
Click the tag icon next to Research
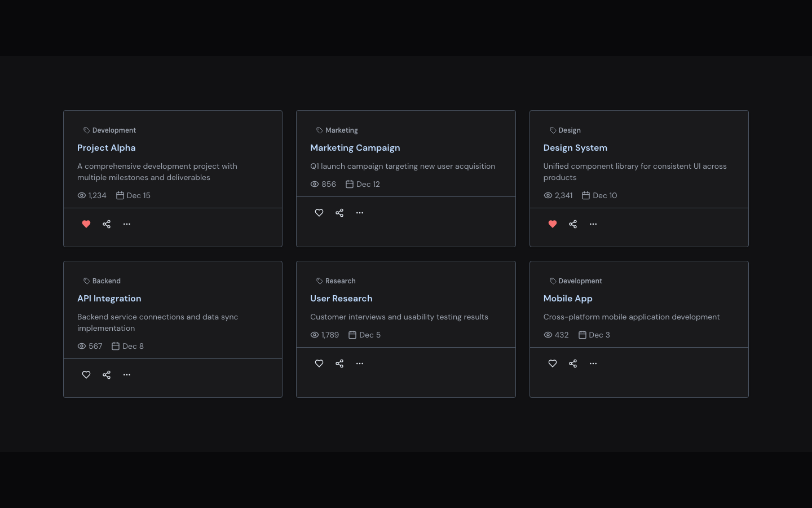coord(320,281)
